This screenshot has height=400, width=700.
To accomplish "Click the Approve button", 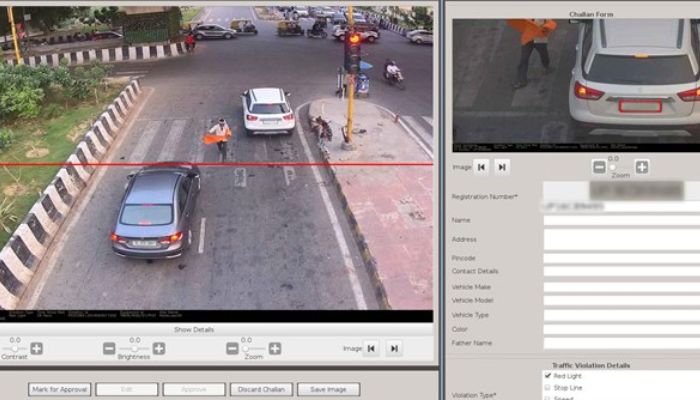I will tap(194, 389).
